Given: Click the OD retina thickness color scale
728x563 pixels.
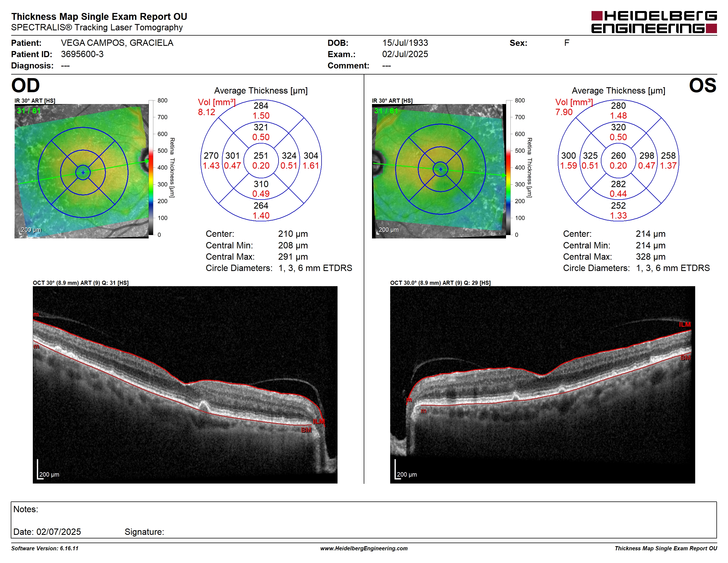Looking at the screenshot, I should (151, 168).
